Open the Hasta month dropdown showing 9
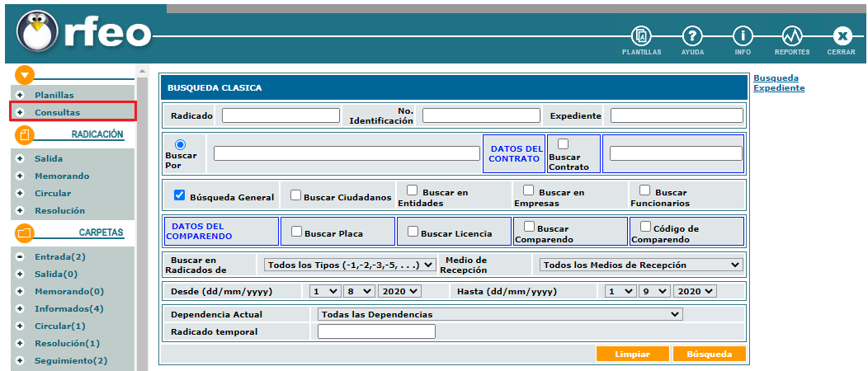The height and width of the screenshot is (371, 868). (655, 291)
